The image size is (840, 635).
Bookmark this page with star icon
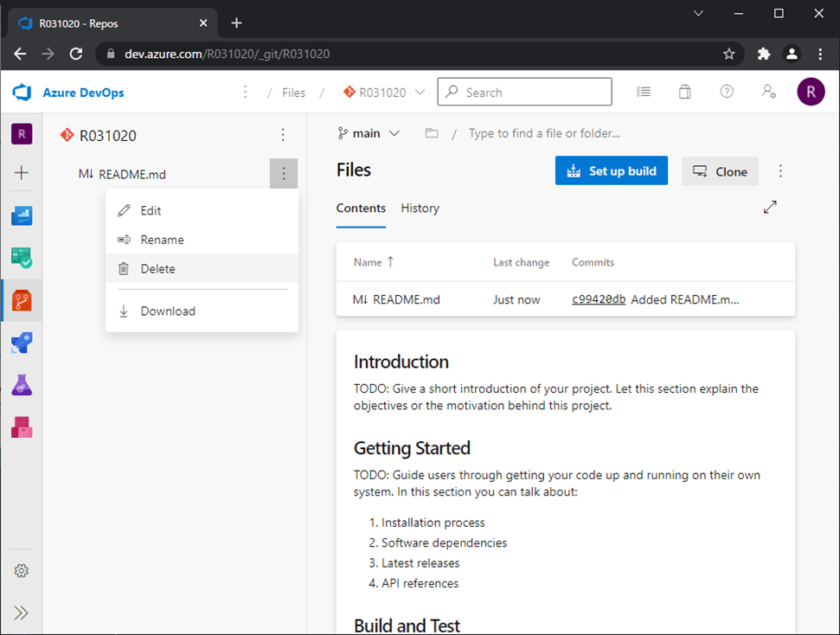[x=728, y=54]
